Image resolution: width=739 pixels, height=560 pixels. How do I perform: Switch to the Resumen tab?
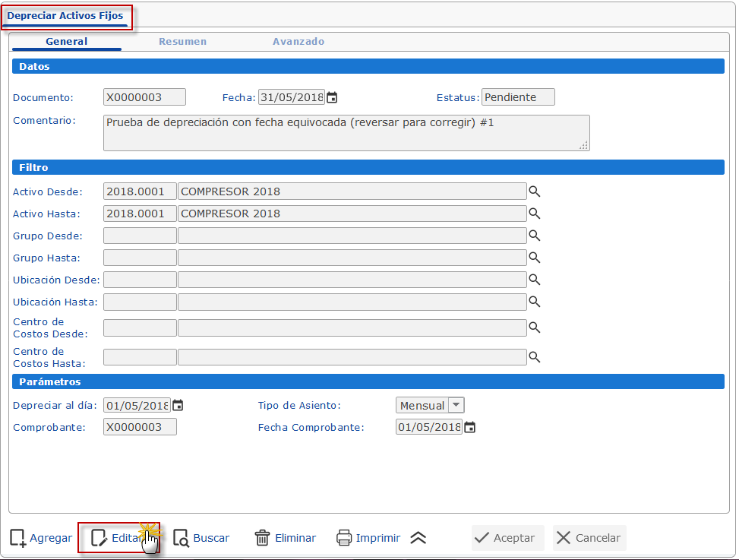(x=182, y=42)
